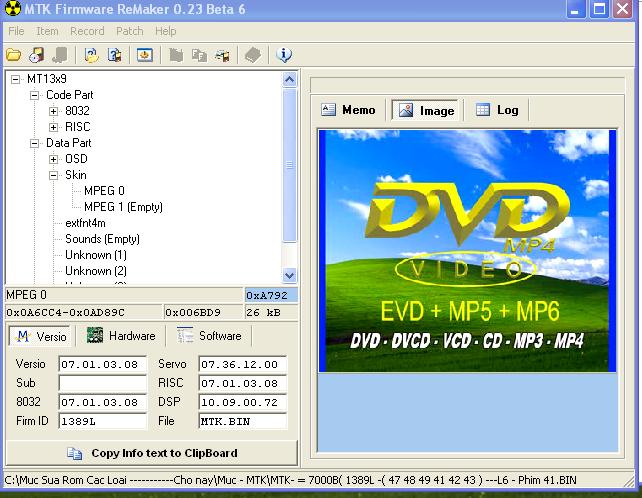Select Sounds (Empty) tree item
Viewport: 642px width, 498px height.
pyautogui.click(x=102, y=239)
